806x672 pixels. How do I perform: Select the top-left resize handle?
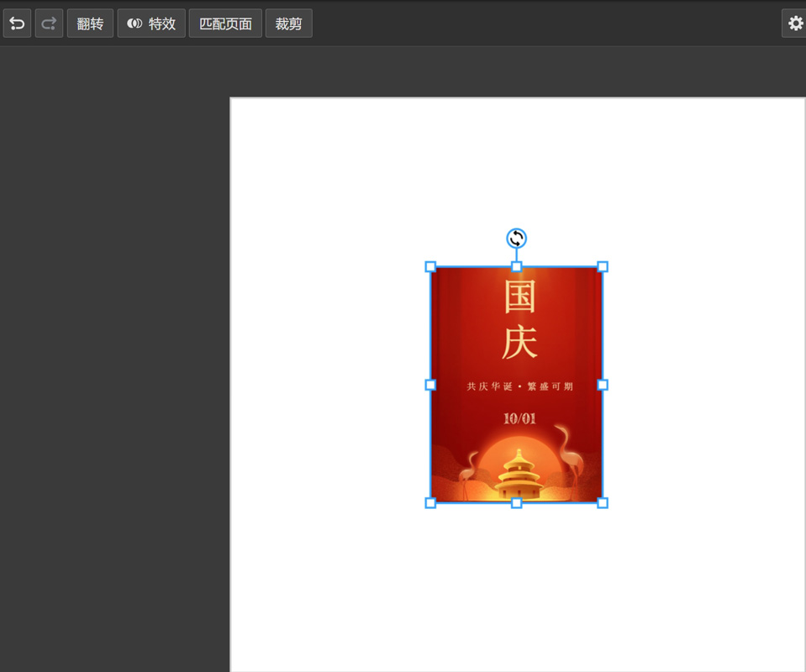click(x=431, y=266)
